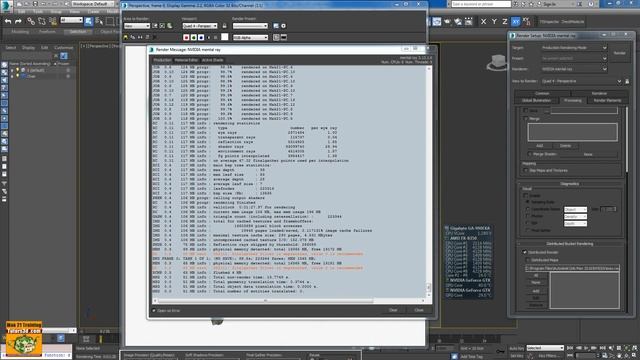Viewport: 640px width, 360px height.
Task: Open Common tab in Render Setup
Action: (x=542, y=93)
